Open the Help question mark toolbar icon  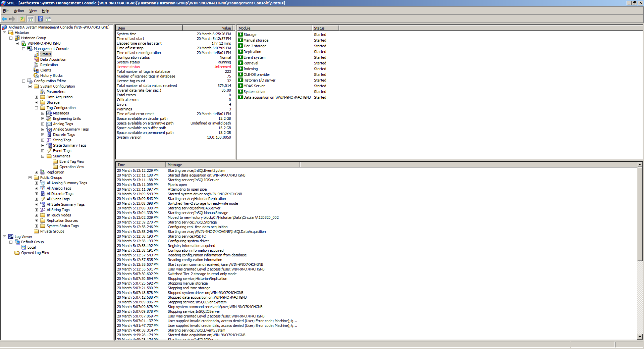tap(40, 19)
